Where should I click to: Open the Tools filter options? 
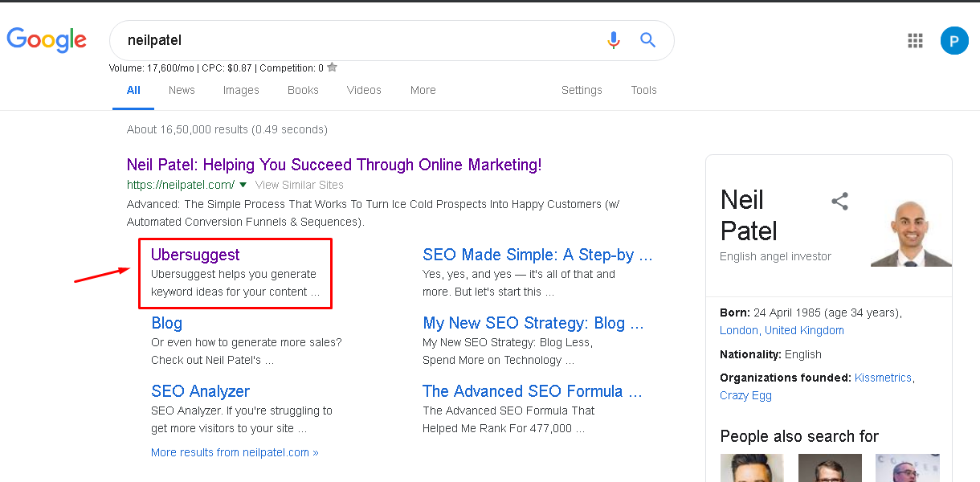pos(643,90)
